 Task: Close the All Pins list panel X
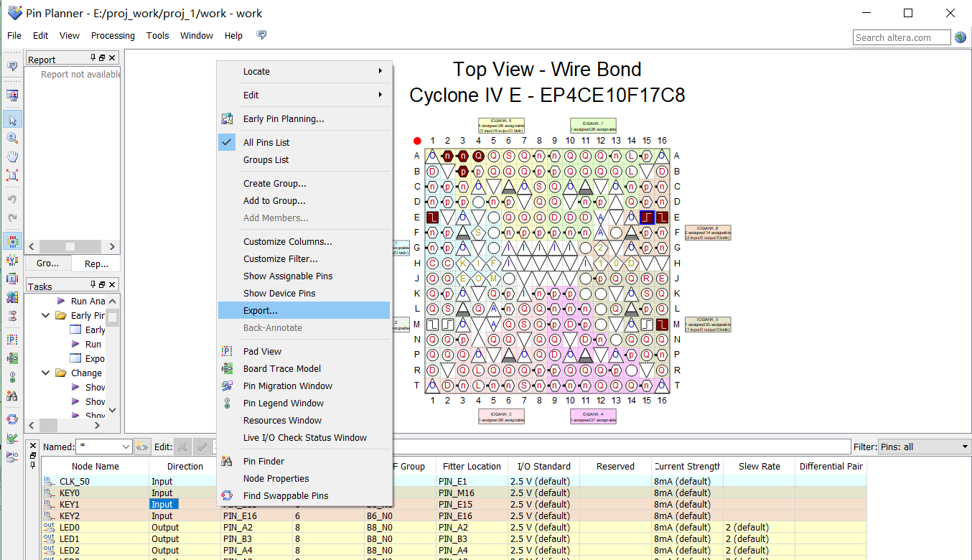33,446
